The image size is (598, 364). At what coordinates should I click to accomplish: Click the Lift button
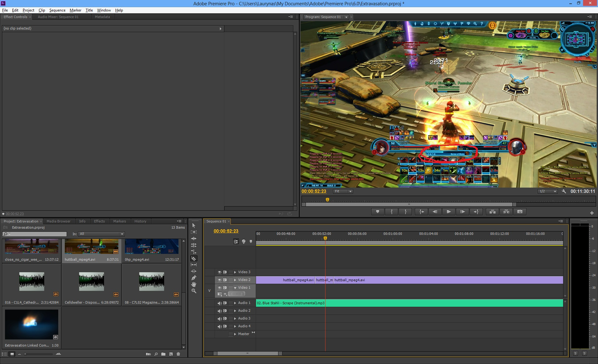click(x=492, y=212)
